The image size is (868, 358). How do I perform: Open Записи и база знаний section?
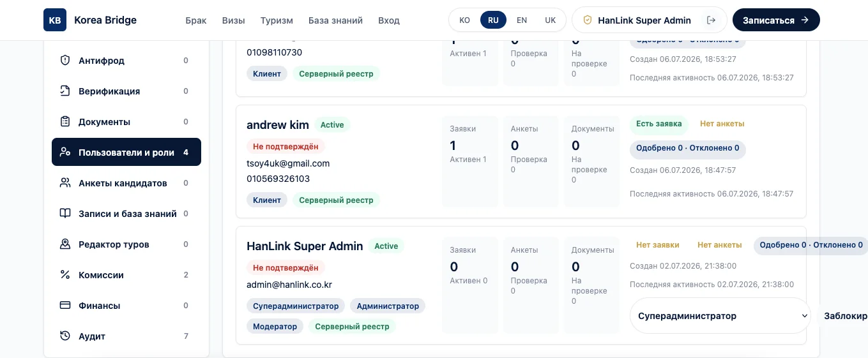pos(126,214)
